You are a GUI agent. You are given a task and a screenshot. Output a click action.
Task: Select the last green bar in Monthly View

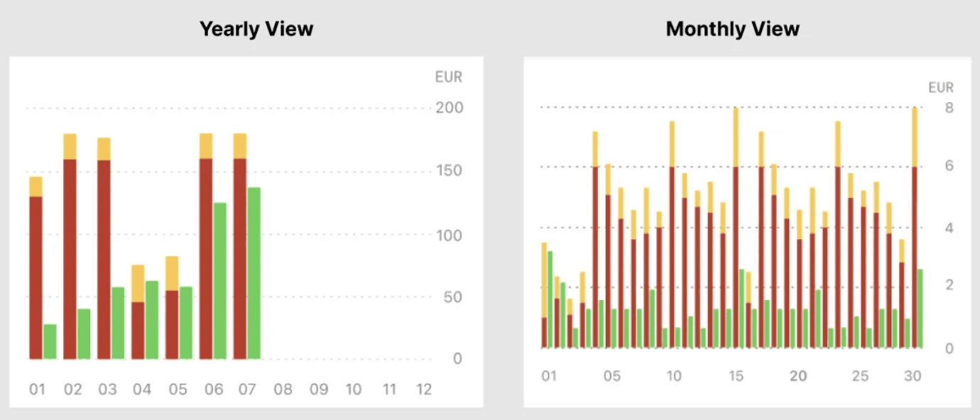coord(920,309)
